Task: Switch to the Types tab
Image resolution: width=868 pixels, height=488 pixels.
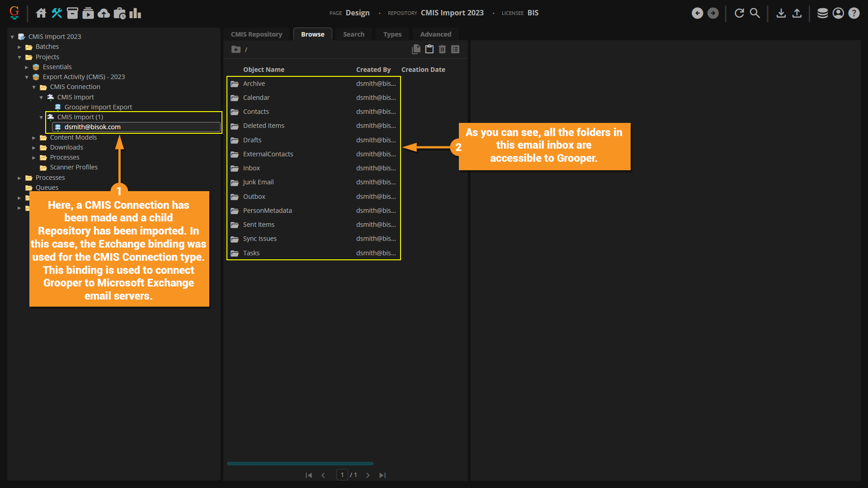Action: pos(392,34)
